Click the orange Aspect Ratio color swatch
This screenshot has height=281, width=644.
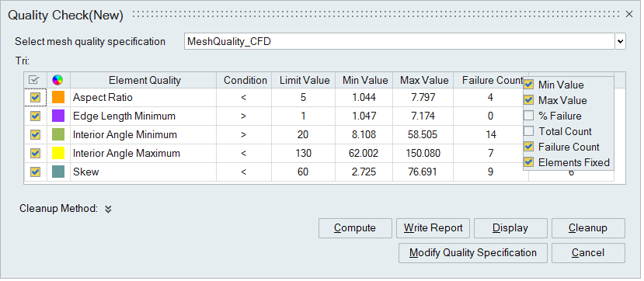click(x=58, y=97)
